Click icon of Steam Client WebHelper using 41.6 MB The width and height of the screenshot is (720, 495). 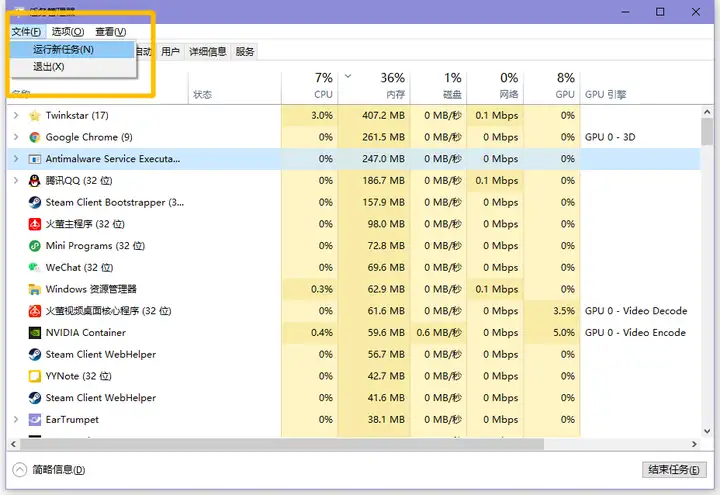coord(34,398)
